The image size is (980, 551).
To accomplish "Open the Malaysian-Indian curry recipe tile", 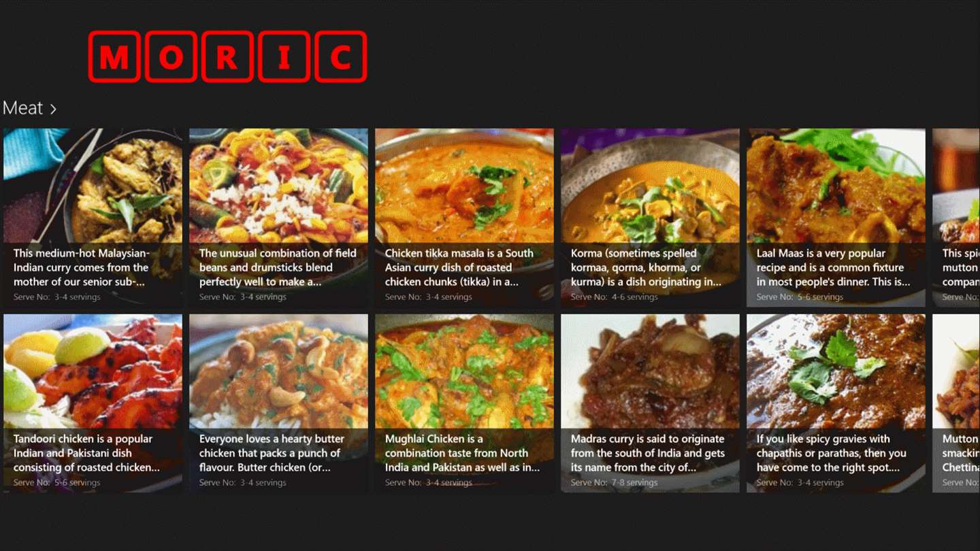I will [93, 218].
